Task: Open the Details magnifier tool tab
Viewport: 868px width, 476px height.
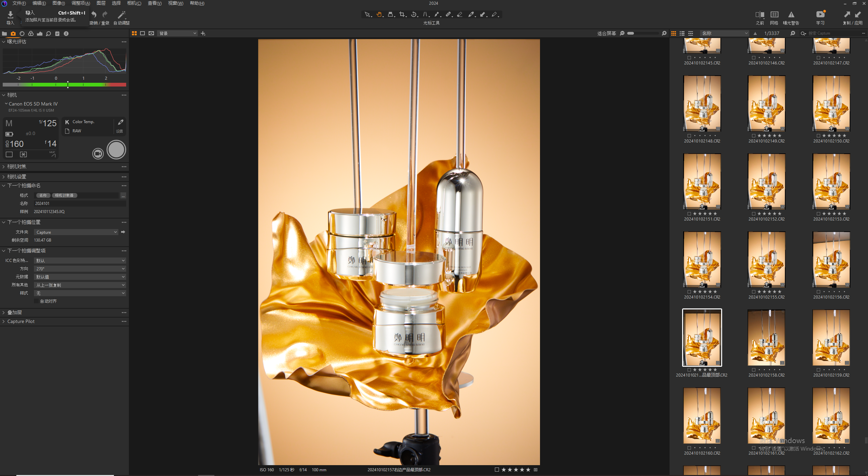Action: tap(49, 34)
